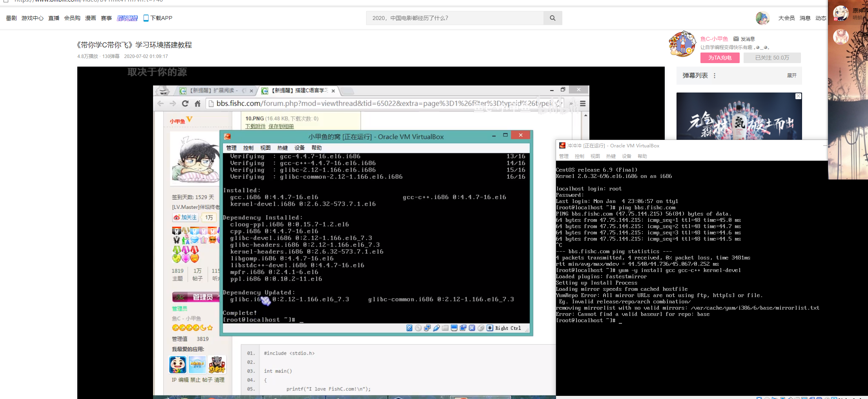
Task: Open 控制 menu in 冲冲冲 VirtualBox window
Action: (x=579, y=156)
